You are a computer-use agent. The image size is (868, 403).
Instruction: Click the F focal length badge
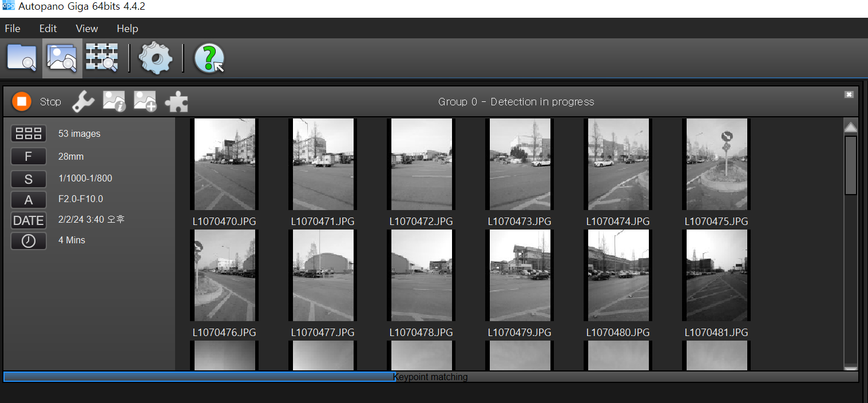pyautogui.click(x=29, y=156)
